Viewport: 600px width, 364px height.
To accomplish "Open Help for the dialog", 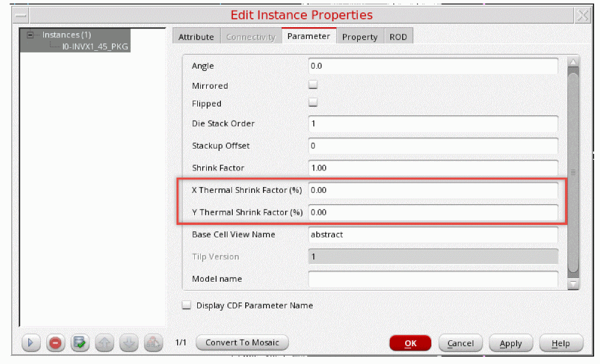I will (x=561, y=343).
